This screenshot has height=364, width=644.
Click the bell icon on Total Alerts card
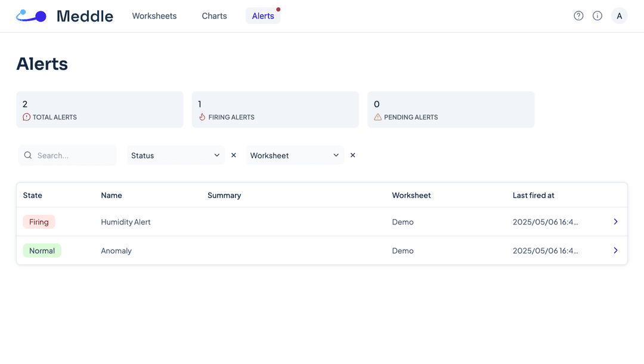(26, 117)
